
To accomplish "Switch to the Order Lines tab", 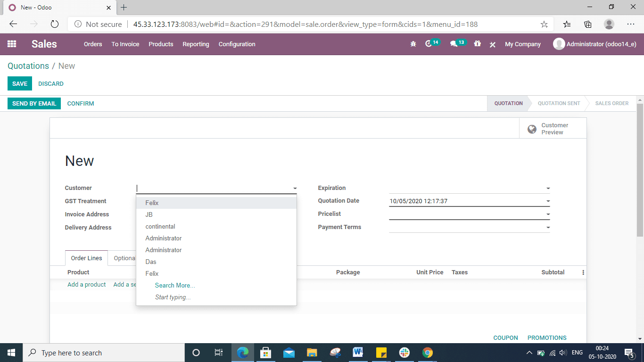I will pos(86,258).
